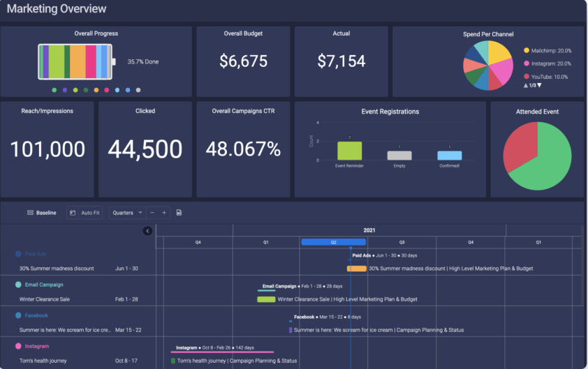The width and height of the screenshot is (588, 369).
Task: Click the Overall Campaigns CTR 48.067% value
Action: click(x=244, y=149)
